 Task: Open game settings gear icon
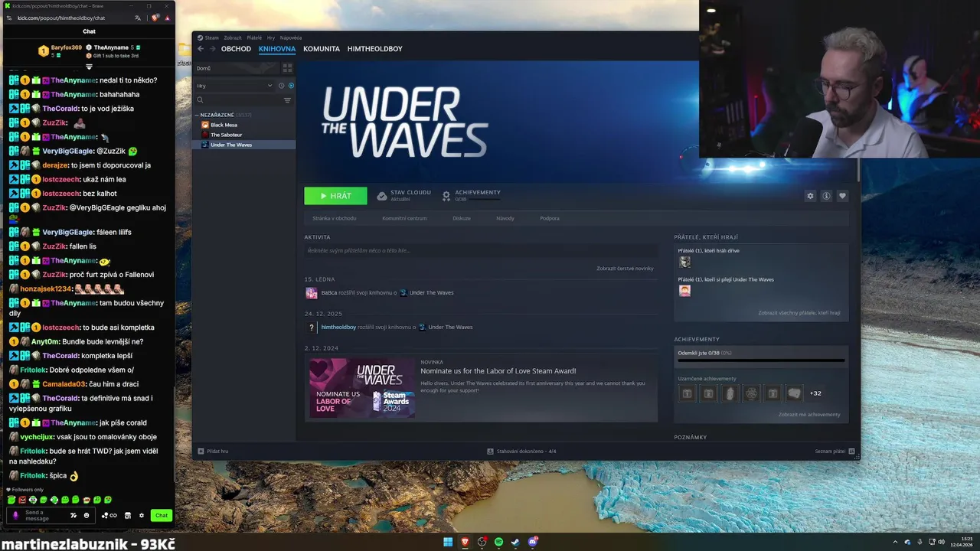(x=810, y=196)
